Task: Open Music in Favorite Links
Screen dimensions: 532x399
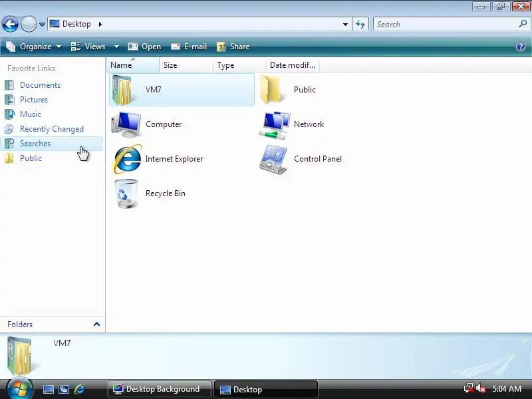Action: (x=31, y=114)
